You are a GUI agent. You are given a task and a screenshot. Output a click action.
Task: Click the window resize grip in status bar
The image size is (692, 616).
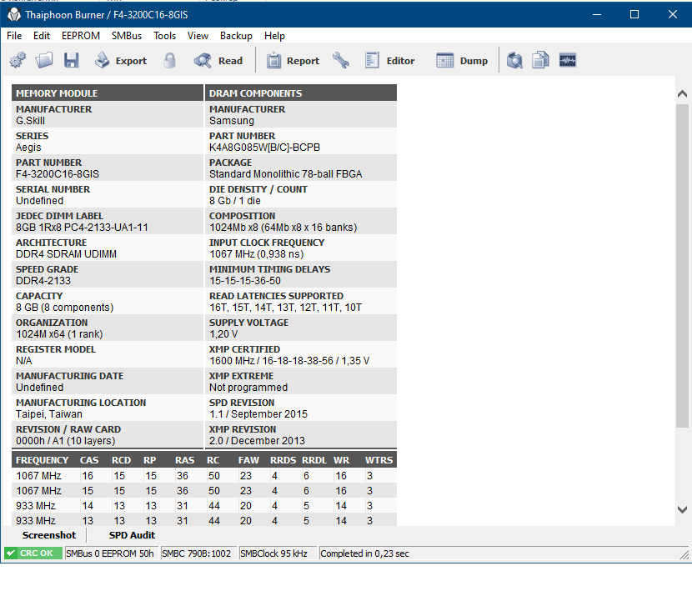[684, 554]
